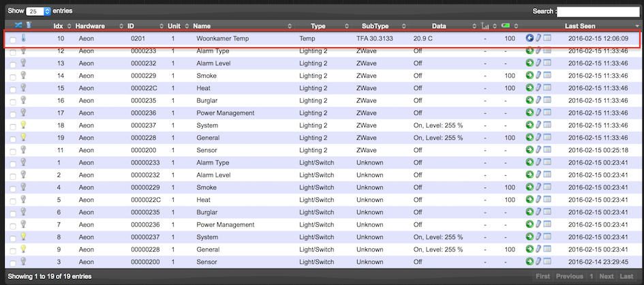Tick the checkbox for Idx 18 System
The height and width of the screenshot is (285, 644).
pyautogui.click(x=13, y=126)
